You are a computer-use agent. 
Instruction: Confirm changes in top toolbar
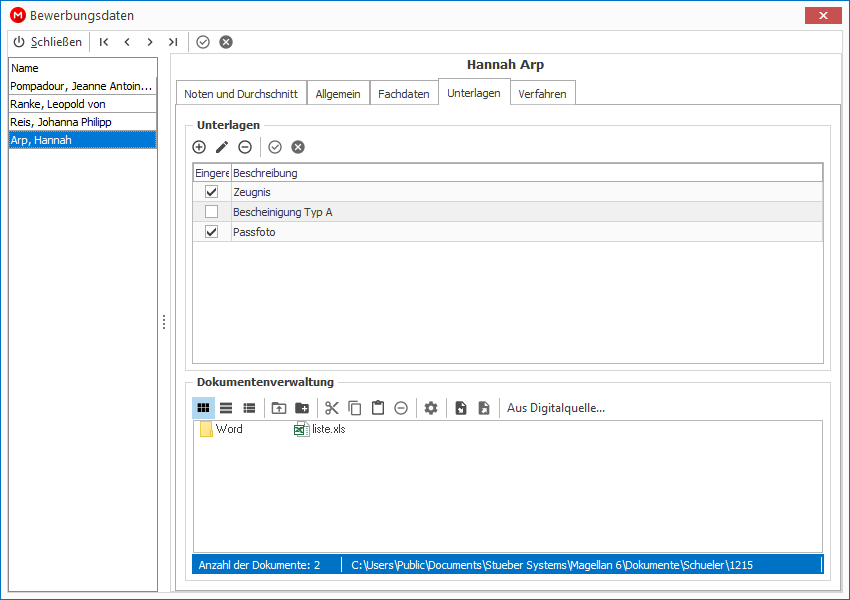(x=203, y=42)
